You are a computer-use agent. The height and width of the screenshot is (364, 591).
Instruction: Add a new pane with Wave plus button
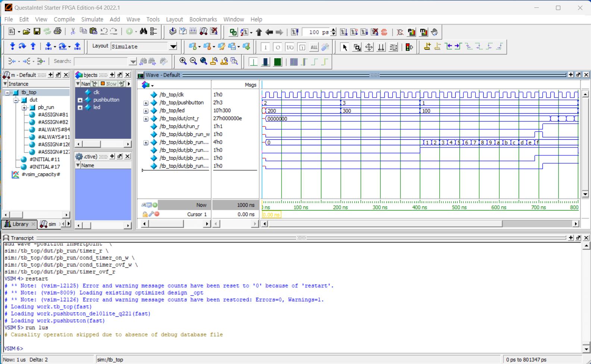click(x=570, y=75)
